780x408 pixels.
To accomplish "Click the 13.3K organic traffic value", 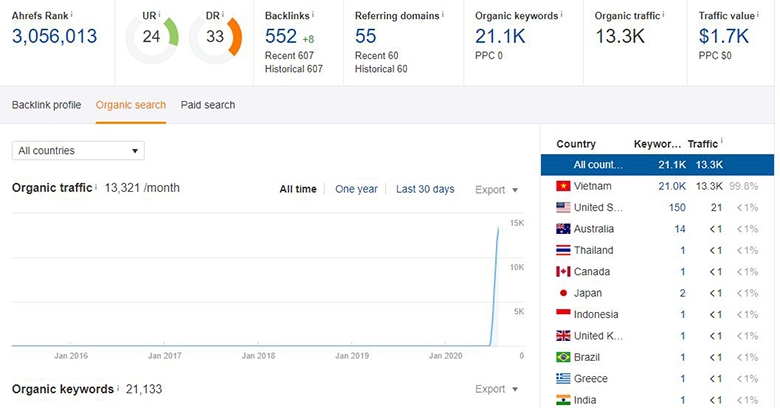I will coord(620,36).
